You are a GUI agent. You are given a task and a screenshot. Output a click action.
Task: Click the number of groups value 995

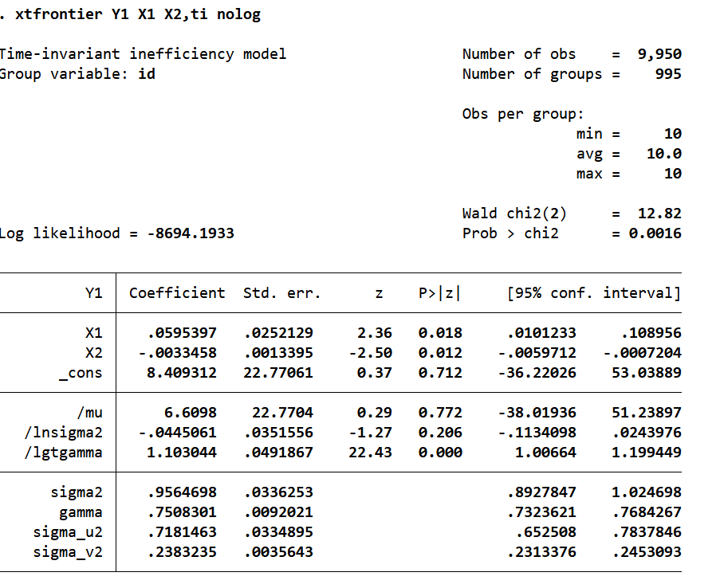pyautogui.click(x=667, y=74)
